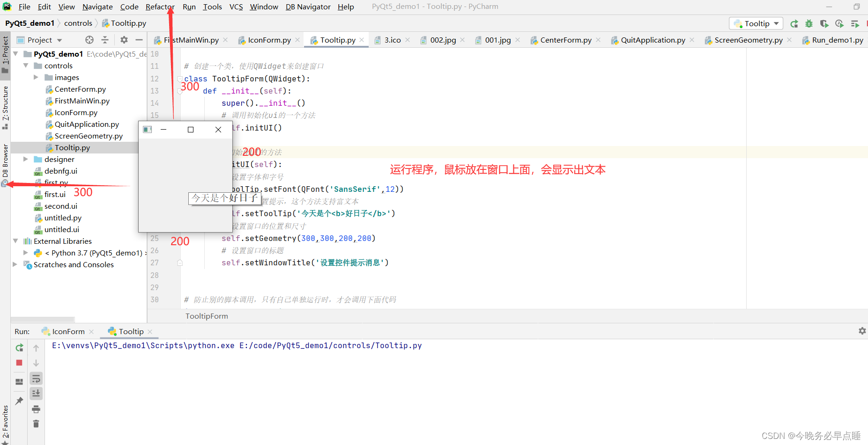The image size is (868, 445).
Task: Open the Navigate menu
Action: click(97, 7)
